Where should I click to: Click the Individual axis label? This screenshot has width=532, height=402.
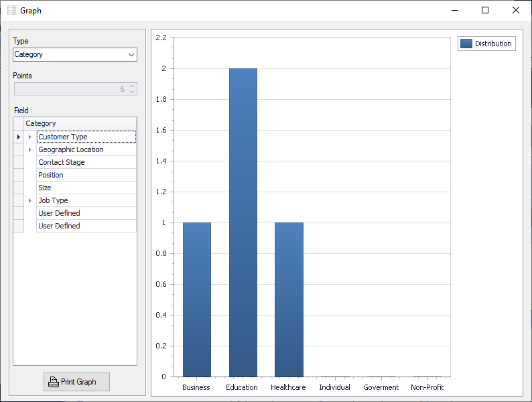click(x=334, y=387)
